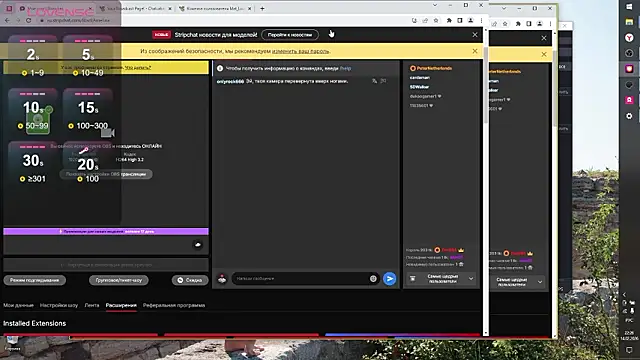The height and width of the screenshot is (360, 640).
Task: Bookmark page with the star icon in front window
Action: click(x=436, y=20)
